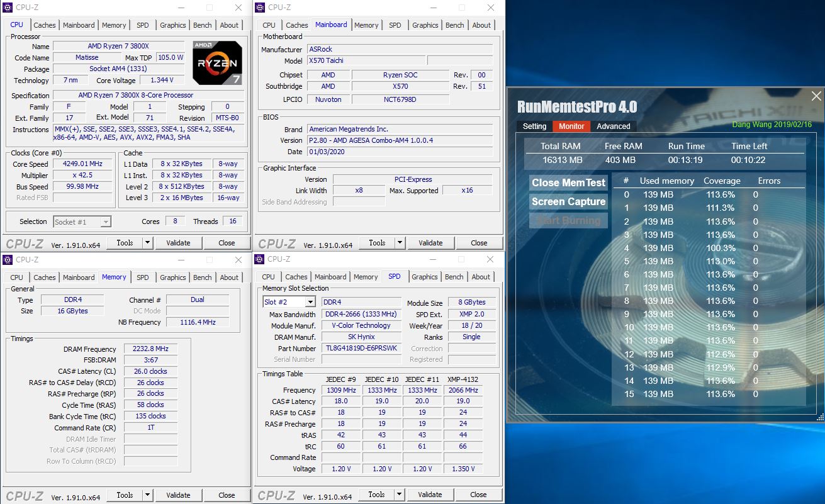Click the Part Number "TL8G41819D-E6PRSWK"

[x=361, y=348]
